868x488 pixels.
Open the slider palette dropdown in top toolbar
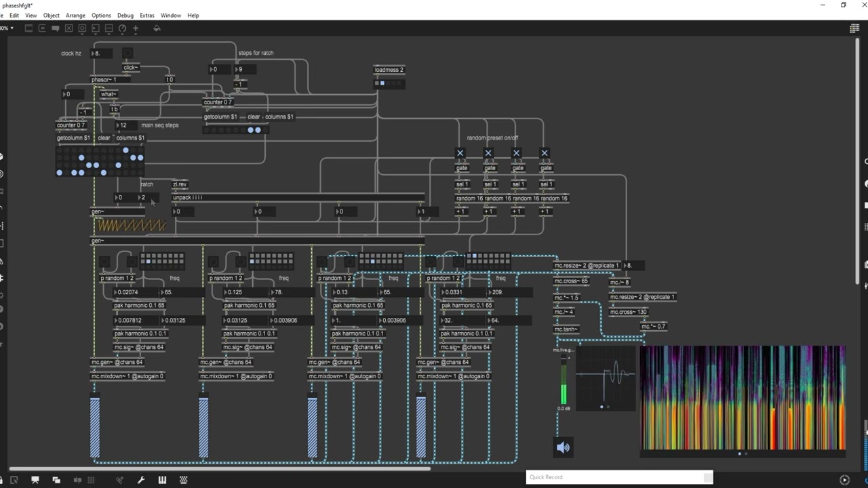tap(109, 28)
